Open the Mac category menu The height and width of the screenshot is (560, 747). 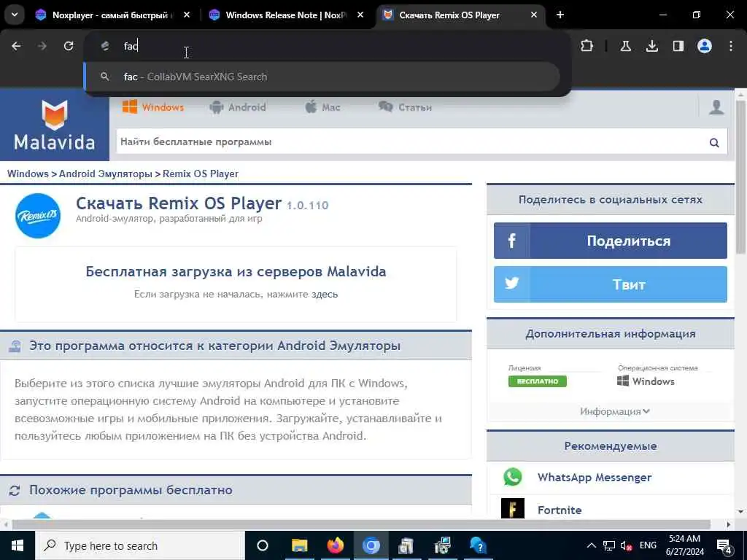point(322,107)
